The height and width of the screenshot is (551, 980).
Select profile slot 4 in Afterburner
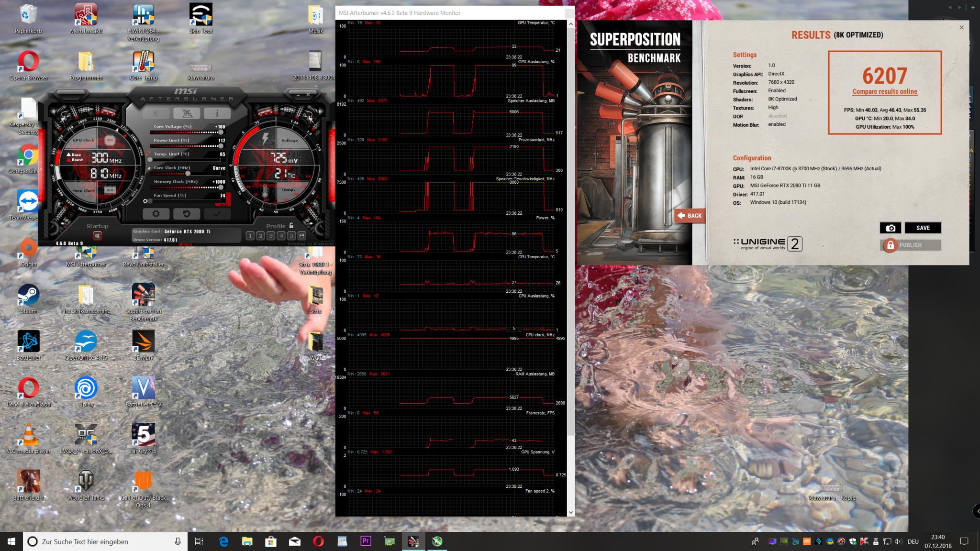[281, 236]
